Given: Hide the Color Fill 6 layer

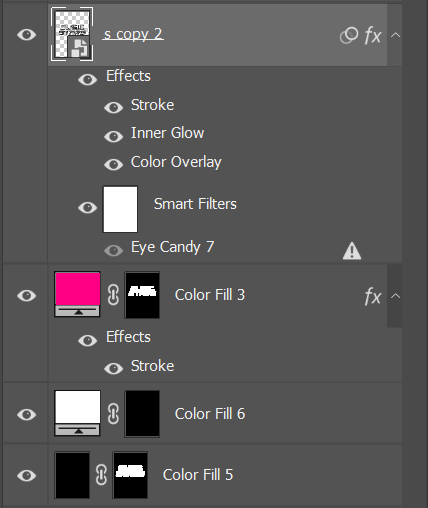Looking at the screenshot, I should 26,414.
